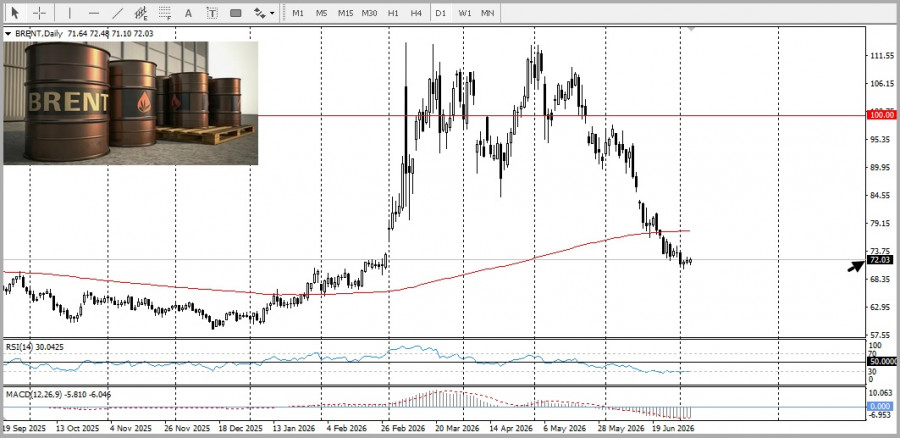Choose the vertical line drawing tool
The height and width of the screenshot is (438, 900).
[x=69, y=13]
